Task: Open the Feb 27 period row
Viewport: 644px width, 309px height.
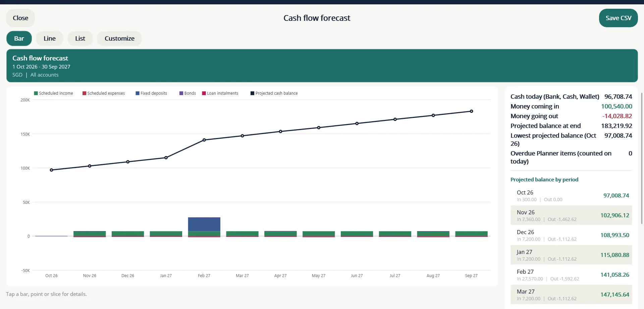Action: pos(571,275)
